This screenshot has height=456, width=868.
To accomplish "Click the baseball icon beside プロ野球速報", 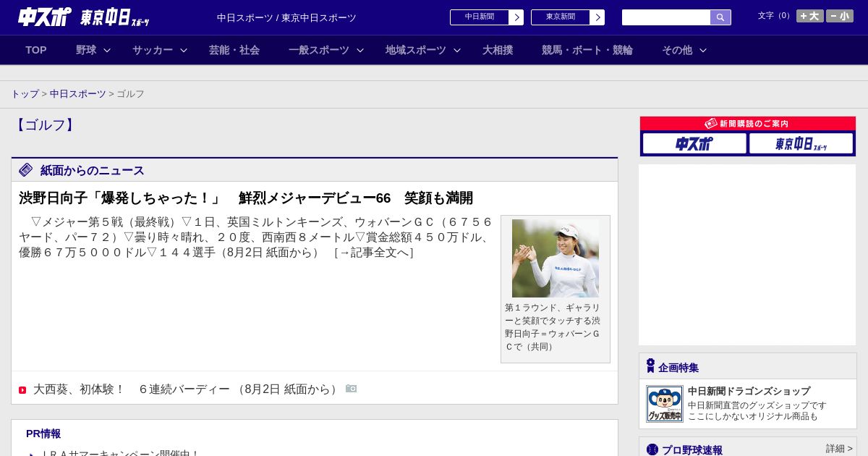I will [x=652, y=449].
